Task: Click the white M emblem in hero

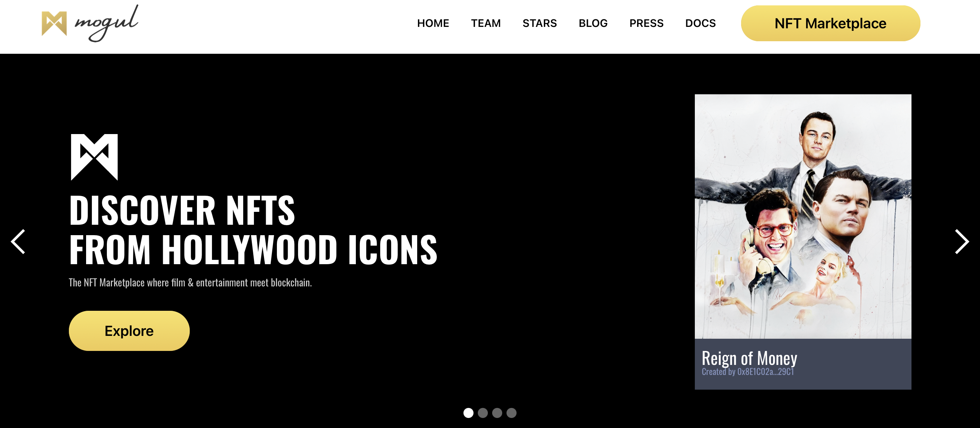Action: [94, 157]
